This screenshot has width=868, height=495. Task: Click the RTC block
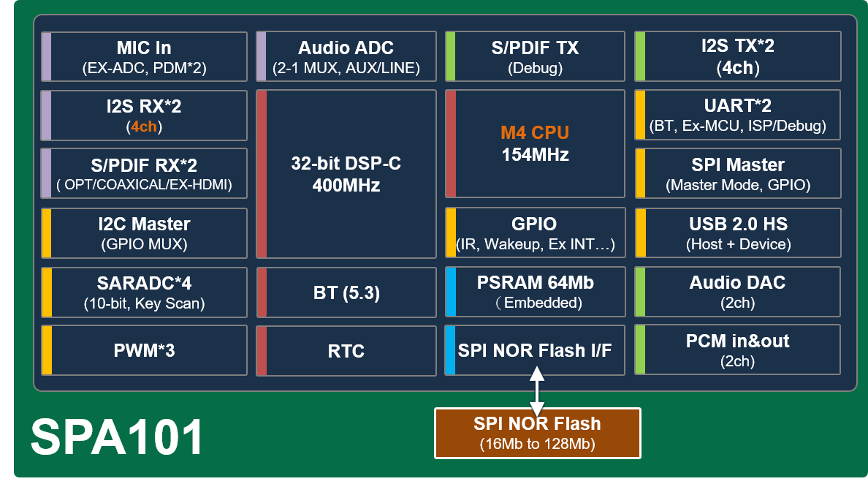point(346,351)
